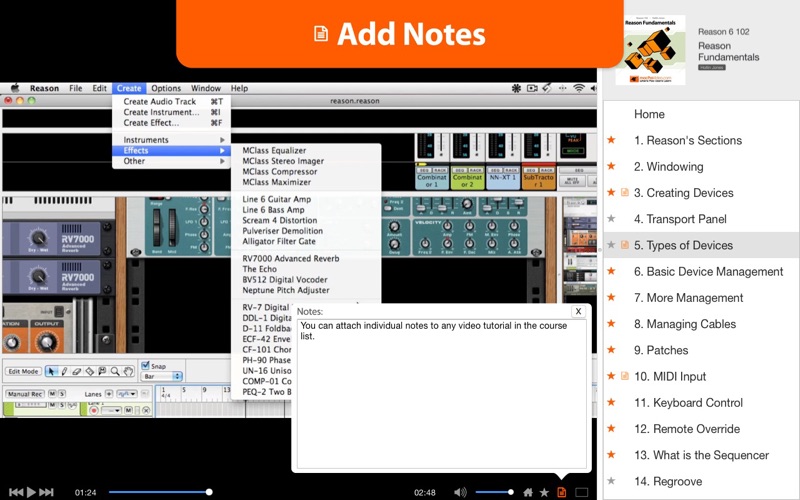Select the Razor tool in sequencer toolbar
This screenshot has height=500, width=800.
tap(89, 371)
